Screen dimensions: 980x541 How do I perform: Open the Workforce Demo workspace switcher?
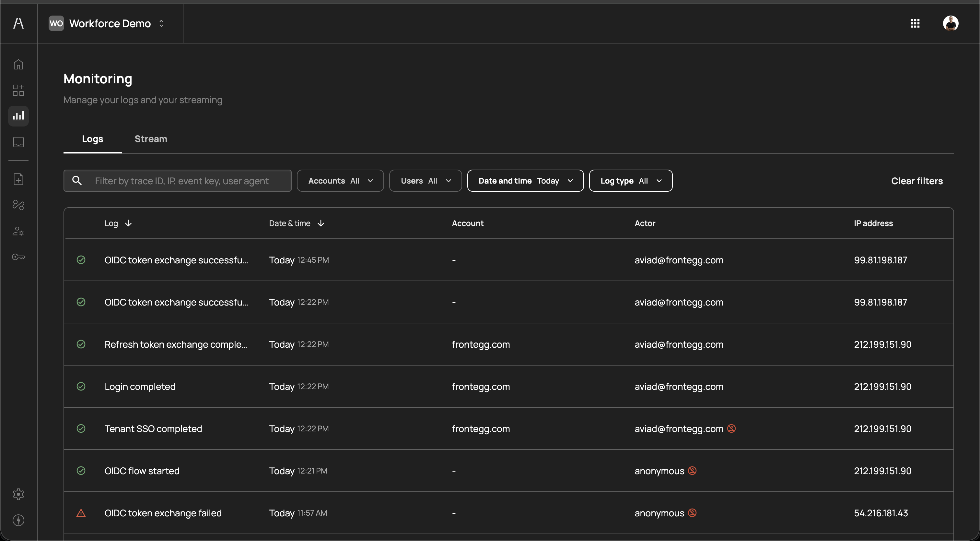click(110, 24)
